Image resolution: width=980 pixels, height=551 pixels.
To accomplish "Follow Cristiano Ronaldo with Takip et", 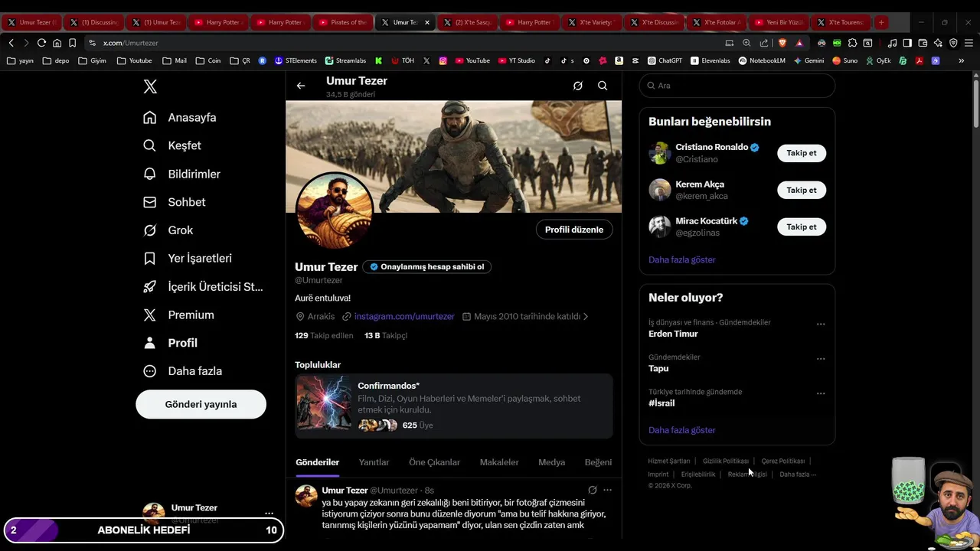I will (x=802, y=153).
